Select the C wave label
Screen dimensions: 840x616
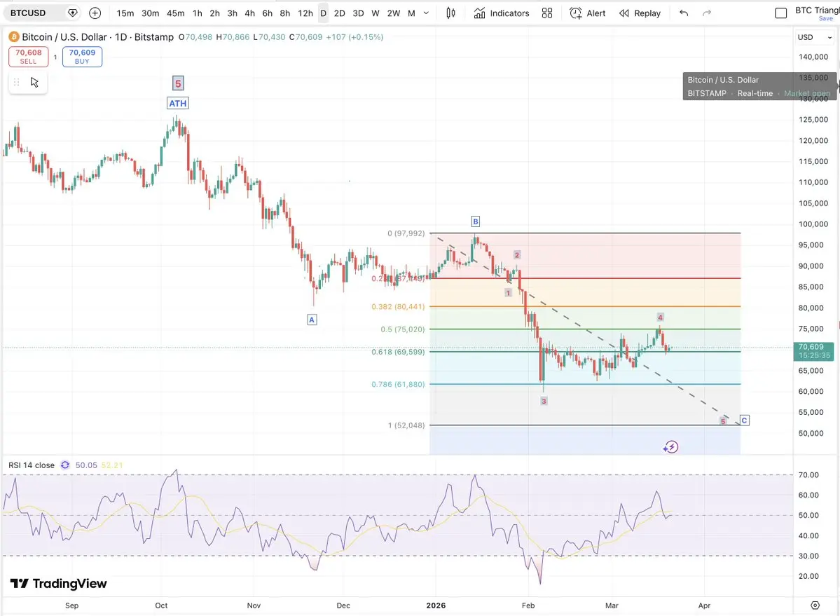pos(744,420)
